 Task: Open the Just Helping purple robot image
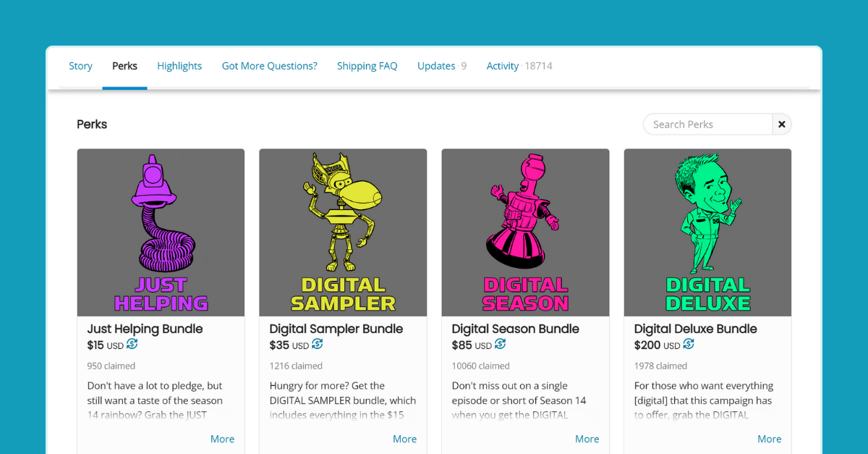pyautogui.click(x=161, y=232)
